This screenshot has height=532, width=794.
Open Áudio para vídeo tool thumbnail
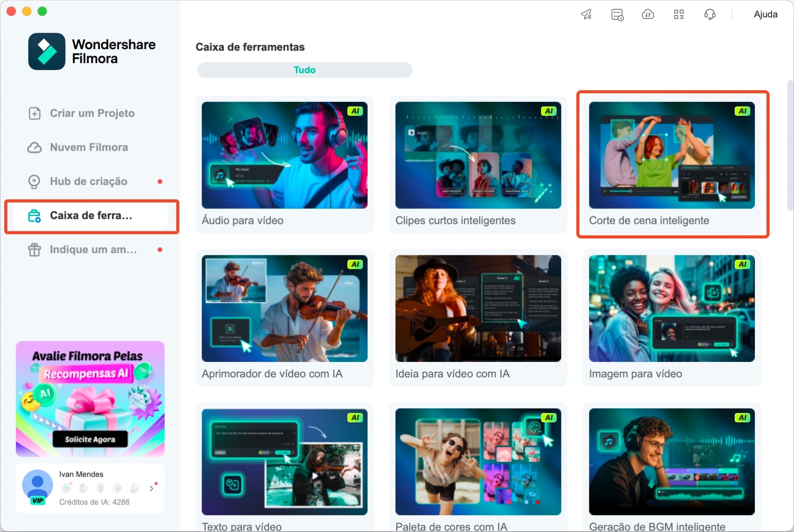tap(285, 155)
